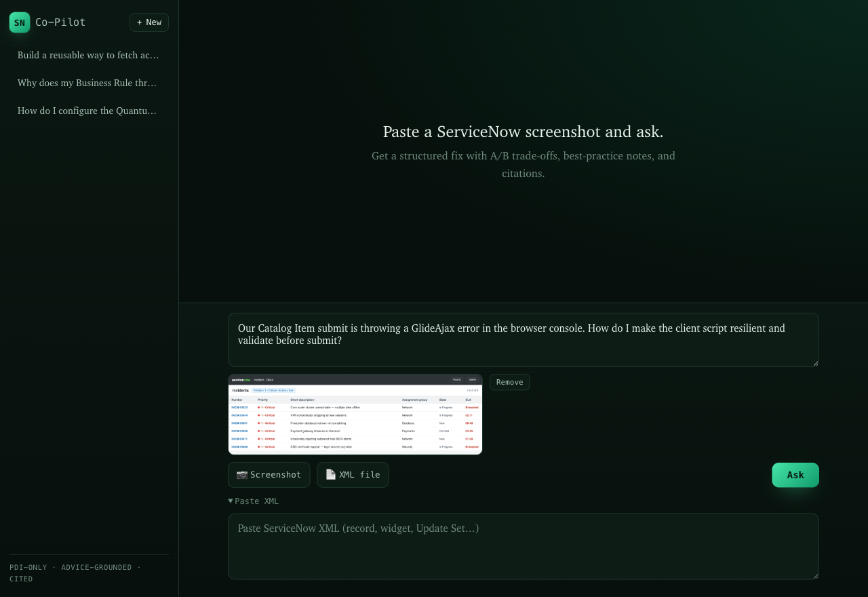The width and height of the screenshot is (868, 597).
Task: Attach an XML file
Action: 353,475
